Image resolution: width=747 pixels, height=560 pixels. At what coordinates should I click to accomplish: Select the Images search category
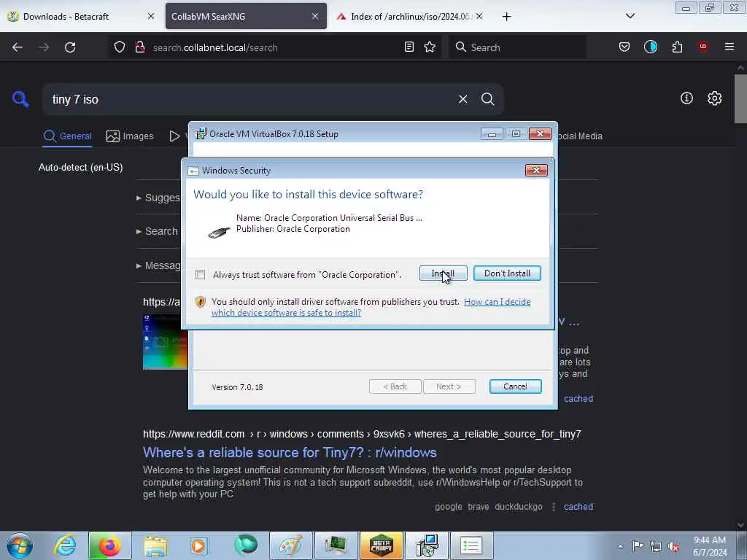(130, 136)
